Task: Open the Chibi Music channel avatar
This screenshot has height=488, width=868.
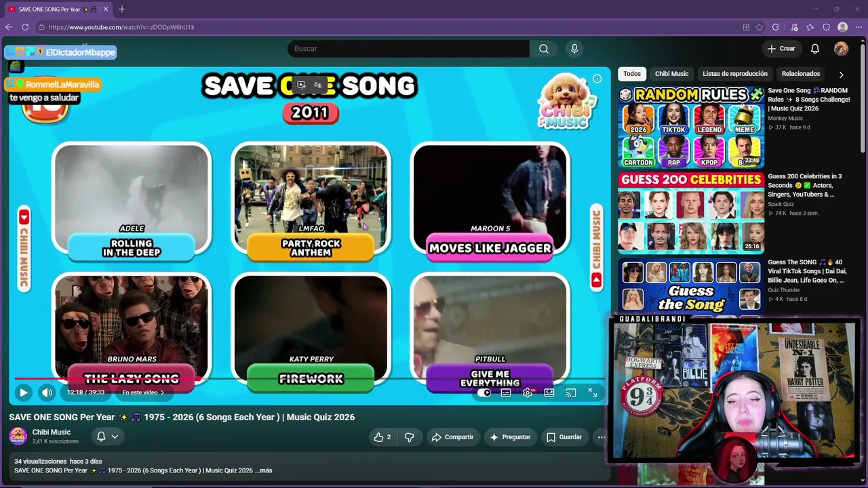Action: click(18, 436)
